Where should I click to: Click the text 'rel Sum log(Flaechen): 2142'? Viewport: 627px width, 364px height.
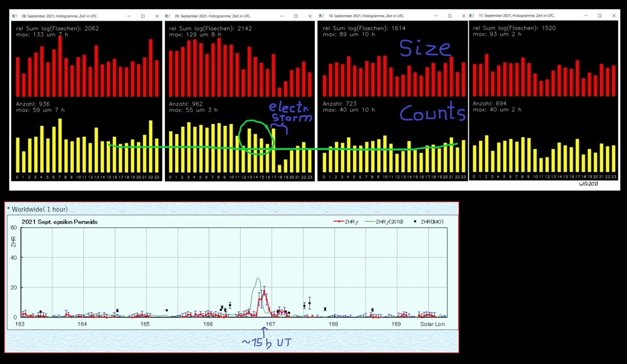point(211,28)
